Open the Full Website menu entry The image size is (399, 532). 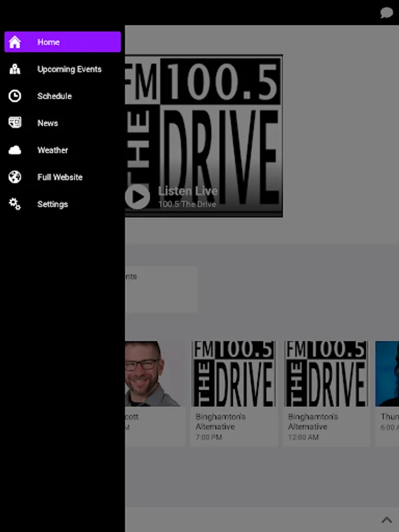[x=63, y=177]
